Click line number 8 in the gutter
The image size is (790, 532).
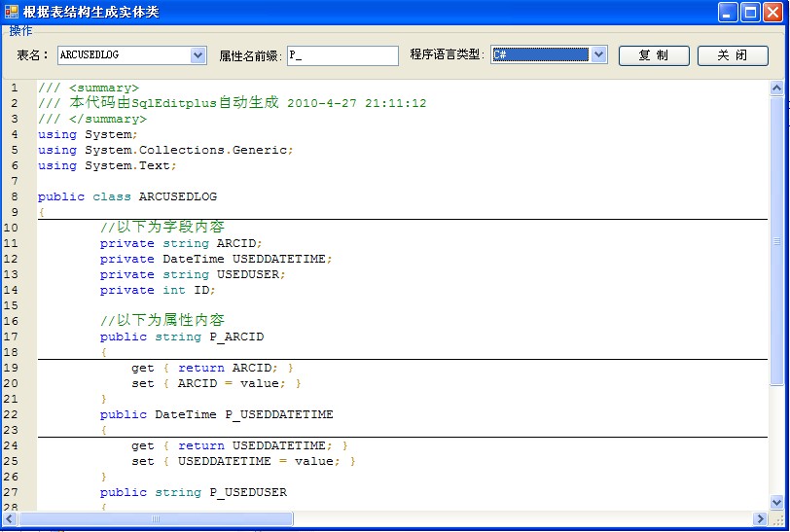pos(14,196)
